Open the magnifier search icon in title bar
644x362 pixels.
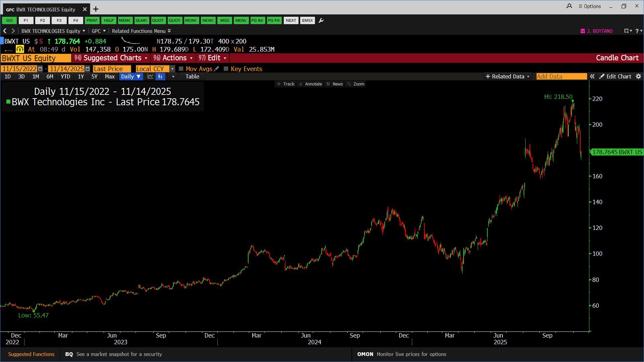569,6
